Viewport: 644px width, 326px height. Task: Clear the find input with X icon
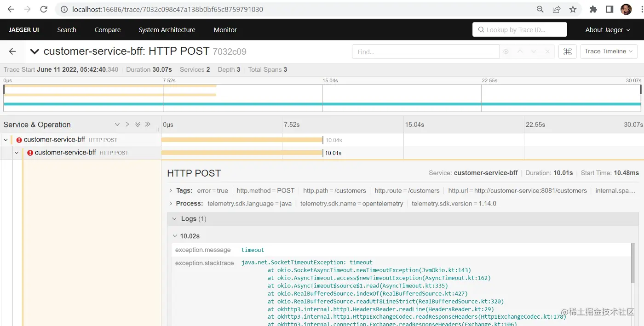pyautogui.click(x=547, y=51)
